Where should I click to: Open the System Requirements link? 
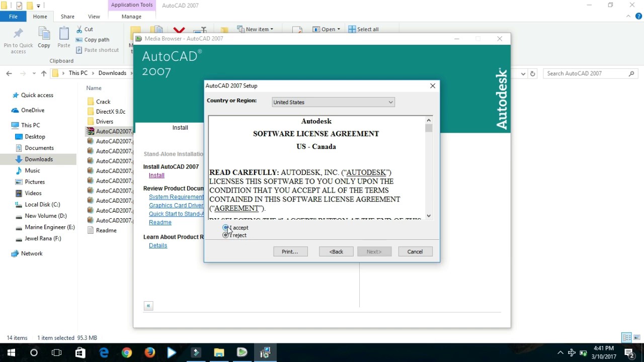click(x=176, y=197)
